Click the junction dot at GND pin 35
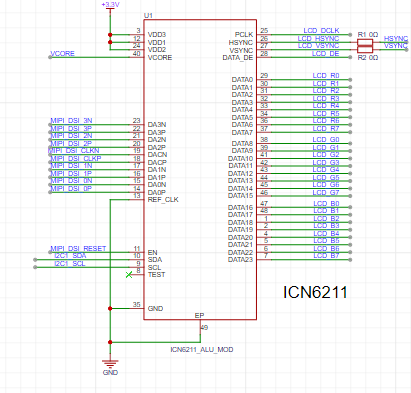This screenshot has width=411, height=393. [x=110, y=308]
